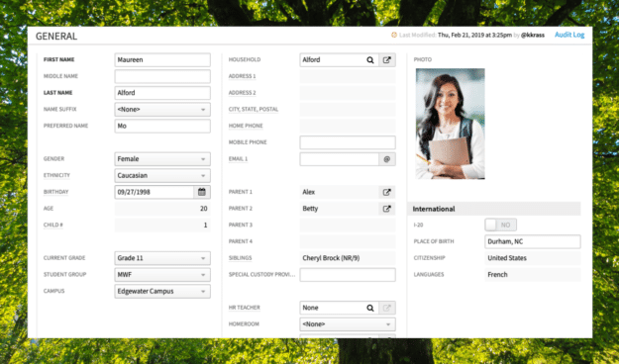Open the Homeroom dropdown
Screen dimensions: 619x364
(x=348, y=324)
